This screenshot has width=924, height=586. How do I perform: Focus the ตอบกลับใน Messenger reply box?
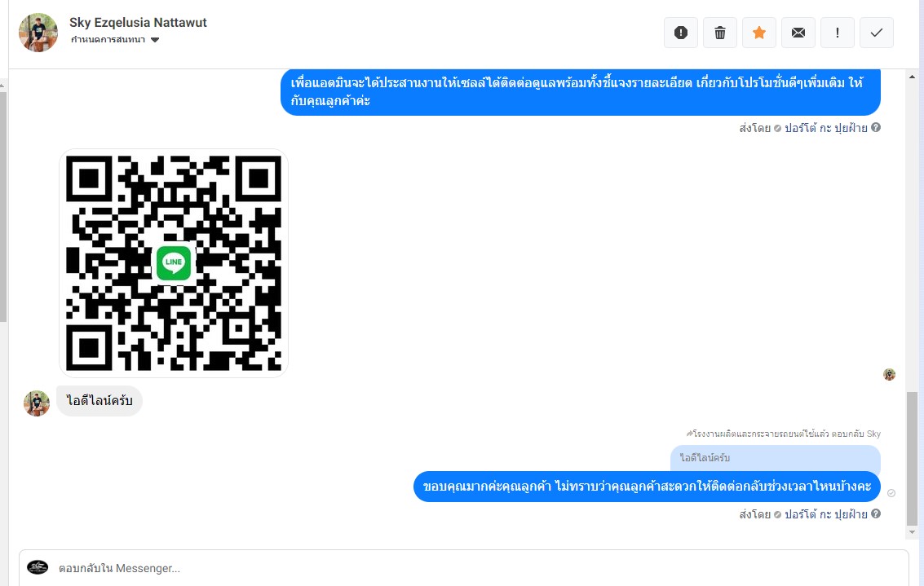(464, 568)
